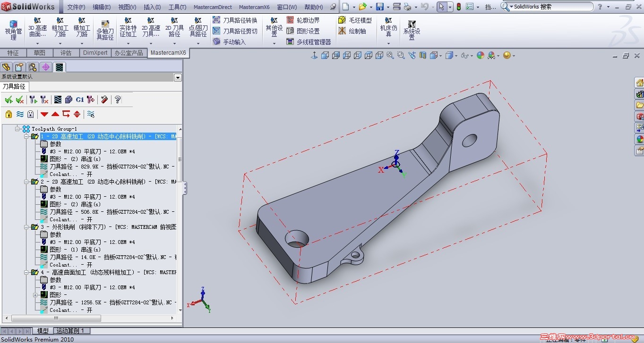The width and height of the screenshot is (644, 343).
Task: Click 多线程管理器 multi-thread manager
Action: [309, 42]
